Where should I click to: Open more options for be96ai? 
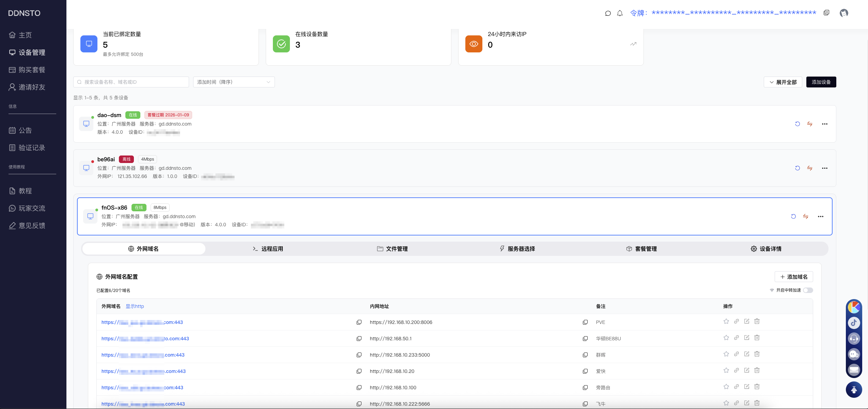(825, 168)
